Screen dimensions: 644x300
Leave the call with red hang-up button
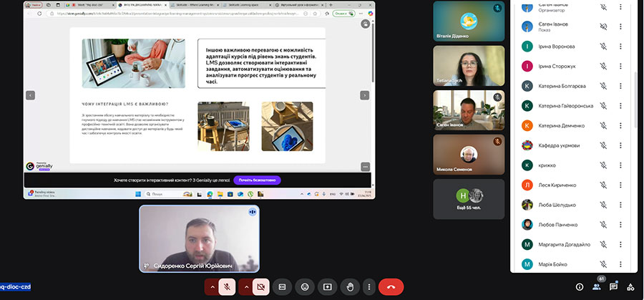coord(391,287)
